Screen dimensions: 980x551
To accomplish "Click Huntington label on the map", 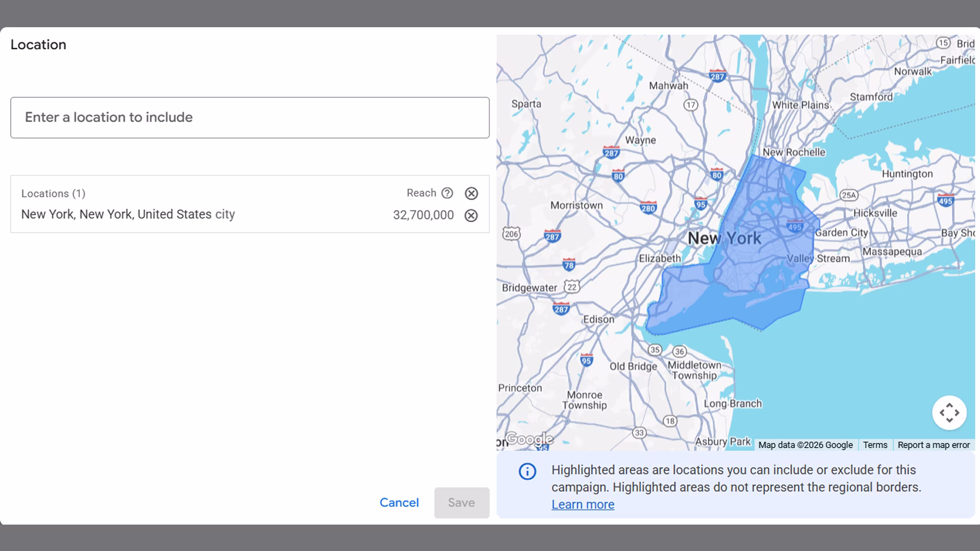I will pyautogui.click(x=908, y=174).
